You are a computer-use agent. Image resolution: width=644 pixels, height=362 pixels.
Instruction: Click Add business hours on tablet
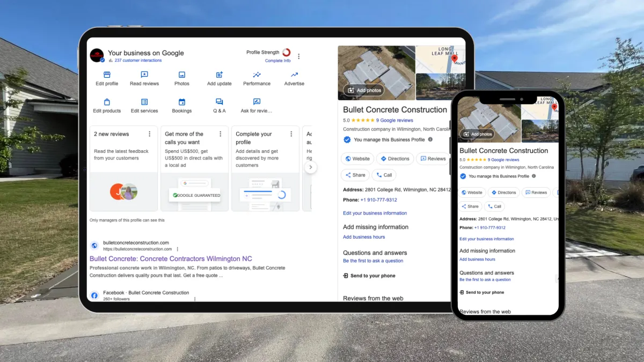[364, 237]
